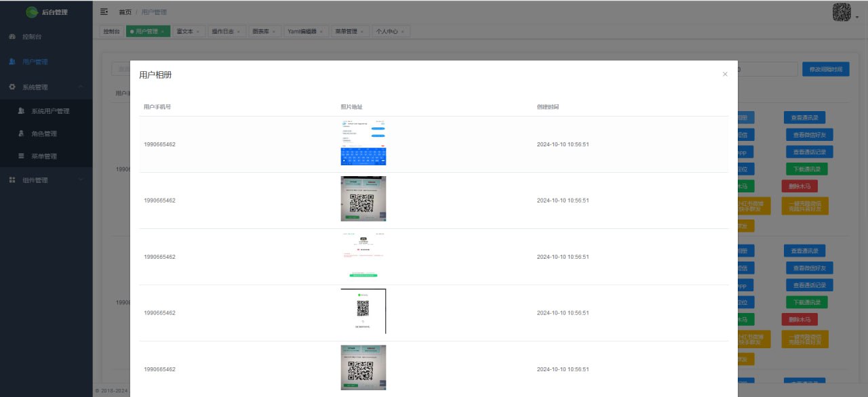Close the 用户管理 tab with its x
The height and width of the screenshot is (397, 868).
163,31
